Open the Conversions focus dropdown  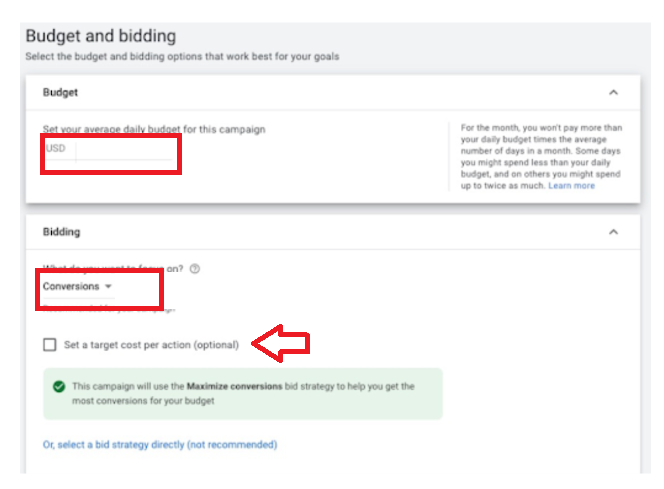(x=78, y=287)
